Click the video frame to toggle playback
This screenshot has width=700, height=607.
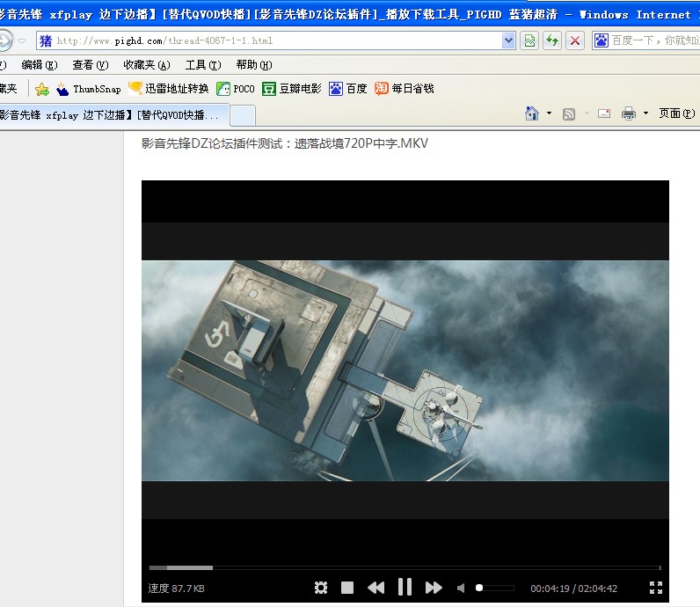tap(405, 370)
